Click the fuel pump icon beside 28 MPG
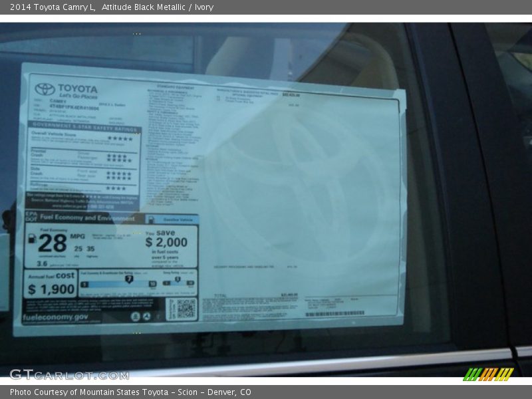Viewport: 532px width, 399px height. click(x=31, y=237)
